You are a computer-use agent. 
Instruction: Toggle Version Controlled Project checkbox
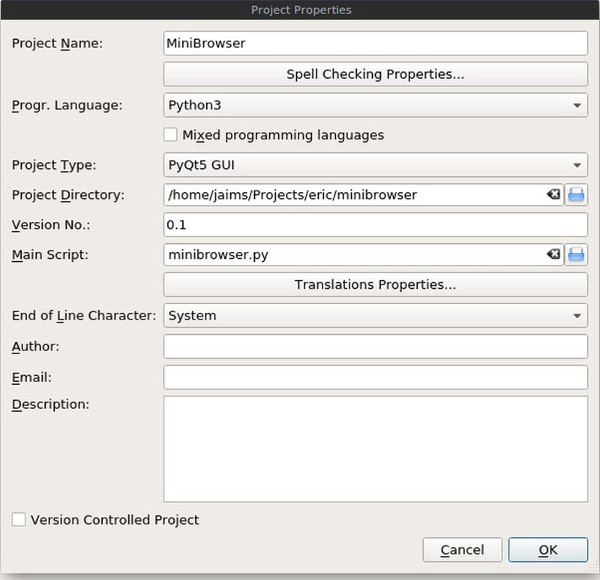19,520
